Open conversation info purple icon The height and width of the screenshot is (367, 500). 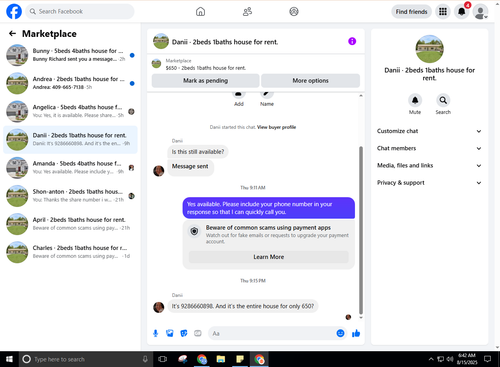[352, 41]
